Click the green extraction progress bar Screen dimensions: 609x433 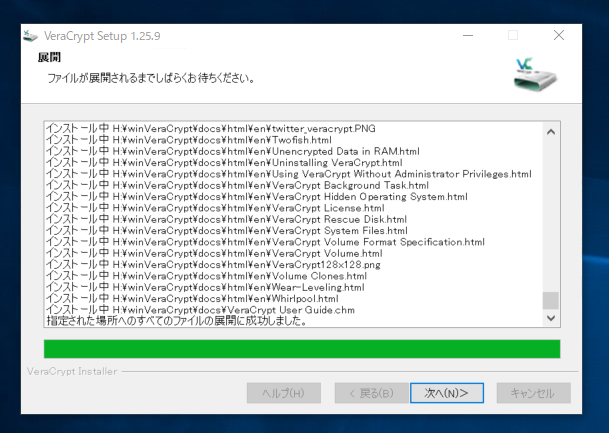point(301,348)
